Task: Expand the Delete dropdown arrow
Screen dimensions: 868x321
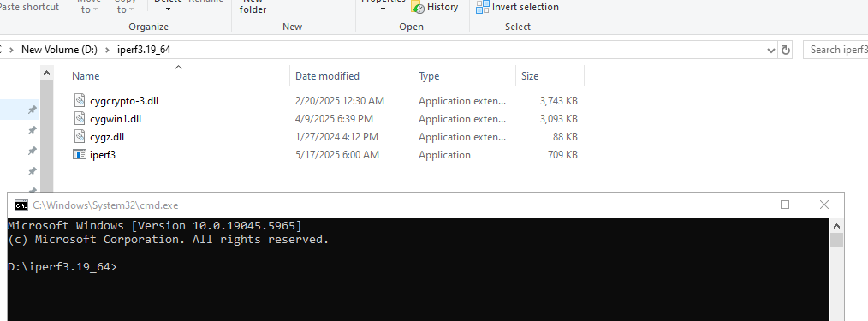Action: pos(169,9)
